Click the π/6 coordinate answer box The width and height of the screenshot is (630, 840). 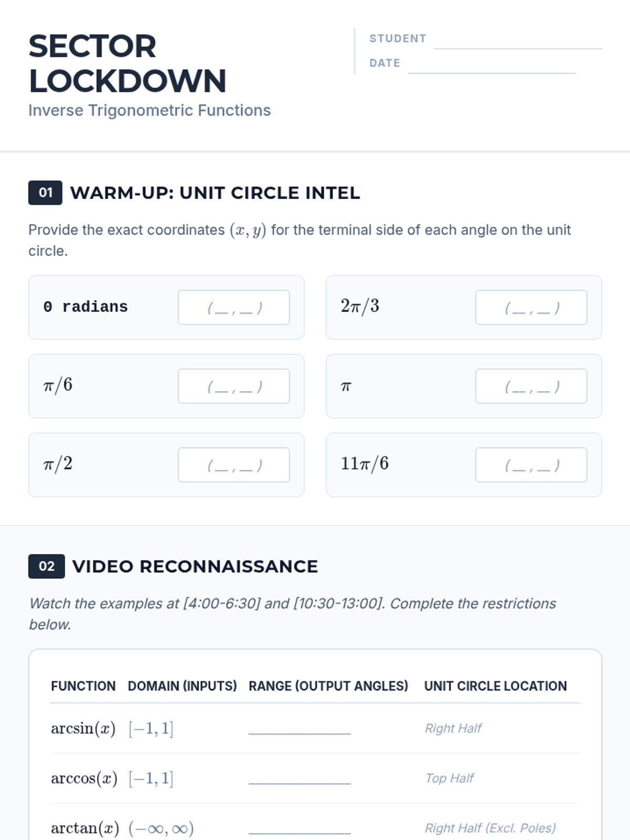click(x=234, y=386)
